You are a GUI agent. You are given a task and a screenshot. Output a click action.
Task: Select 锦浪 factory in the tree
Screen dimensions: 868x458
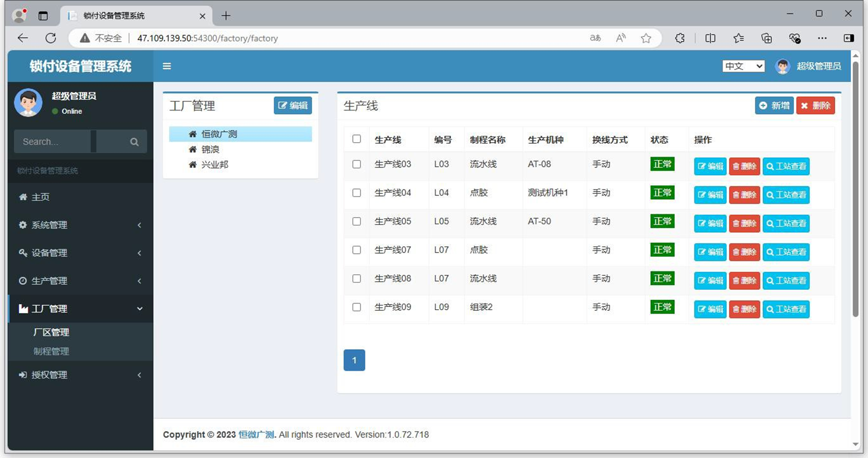tap(210, 149)
